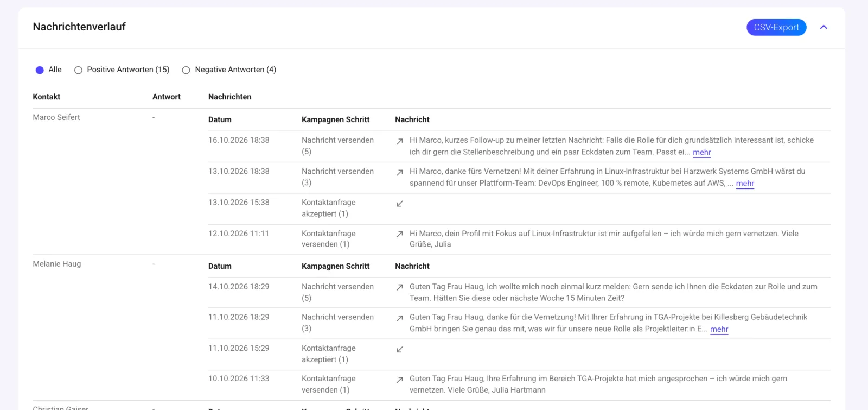This screenshot has height=410, width=868.
Task: Click message 'Hi Marco, dein Profil mit Fokus'
Action: (604, 239)
